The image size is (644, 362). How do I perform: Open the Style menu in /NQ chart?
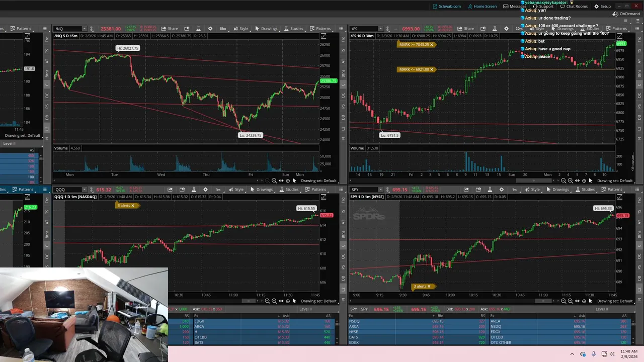pos(241,29)
